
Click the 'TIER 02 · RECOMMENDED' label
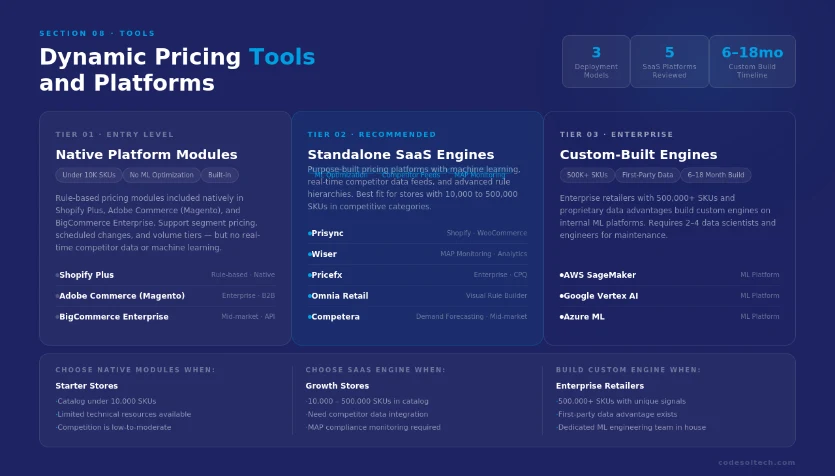[372, 134]
